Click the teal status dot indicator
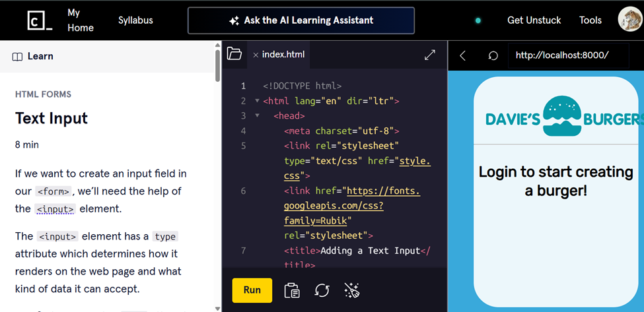Viewport: 644px width, 312px height. [x=478, y=20]
